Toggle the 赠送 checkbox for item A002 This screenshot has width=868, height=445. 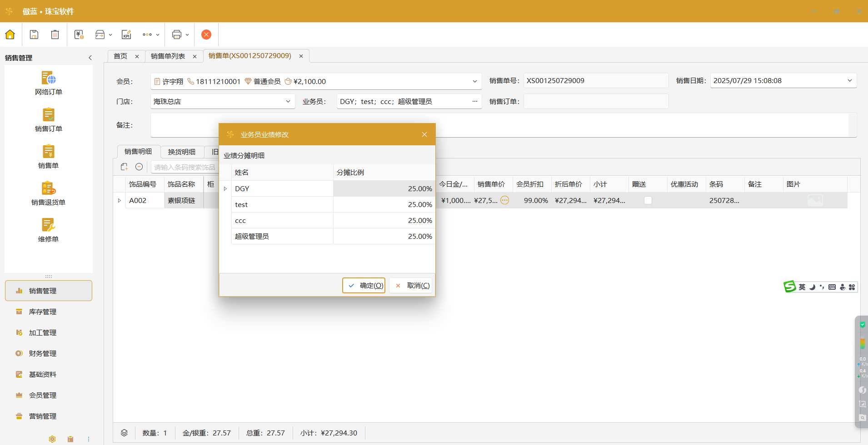click(x=648, y=200)
